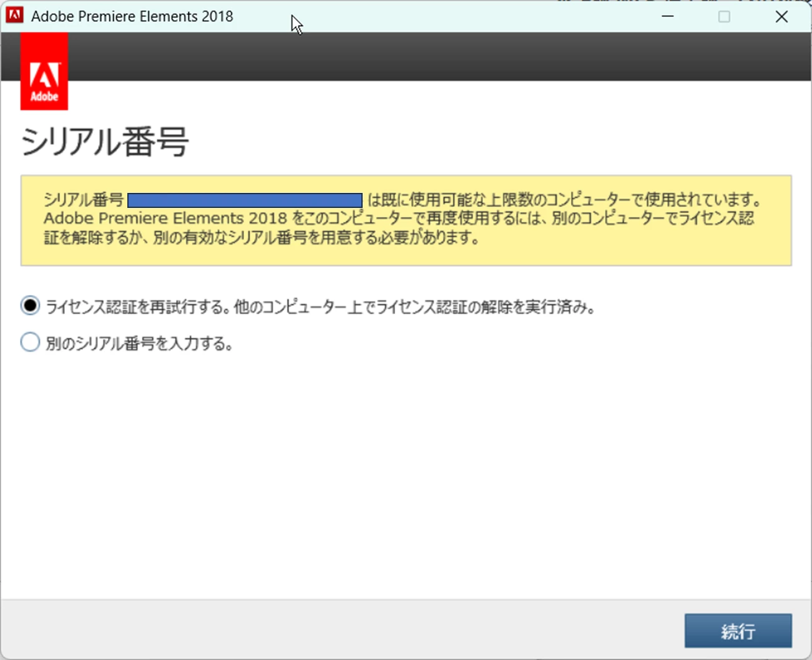
Task: Click the red Adobe logo
Action: pos(44,71)
